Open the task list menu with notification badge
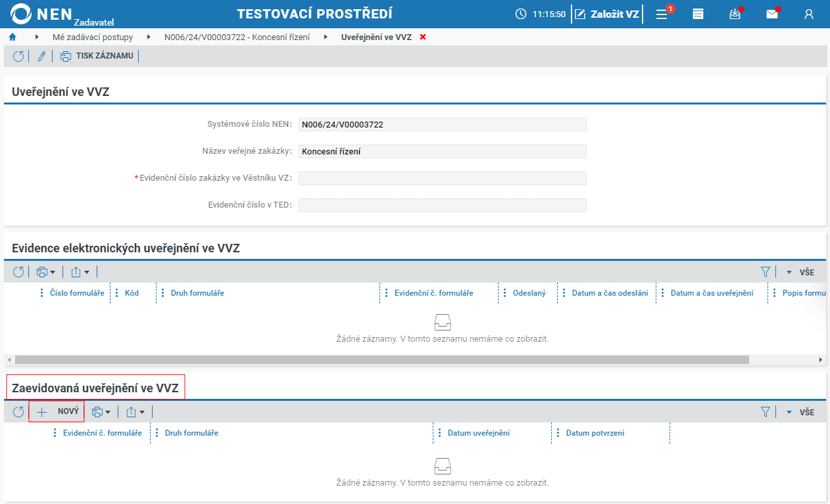Screen dimensions: 830x504 pos(662,14)
